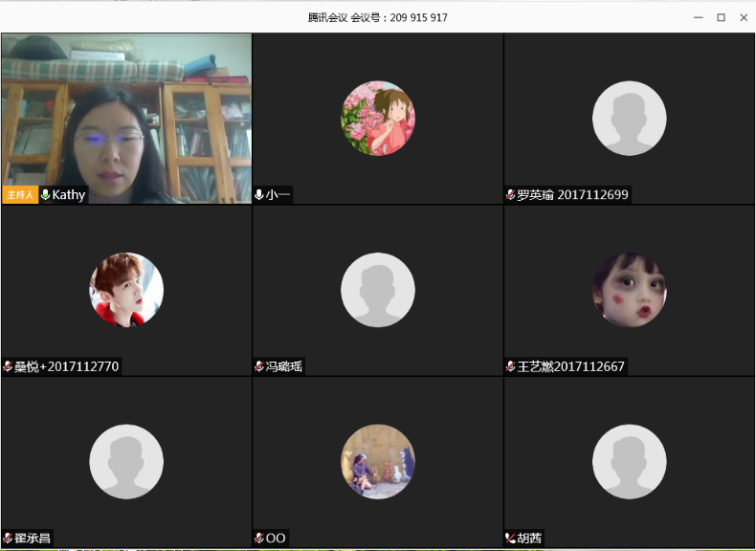Click the muted mic icon for 罗英瑜 2017112699
756x551 pixels.
[x=511, y=195]
